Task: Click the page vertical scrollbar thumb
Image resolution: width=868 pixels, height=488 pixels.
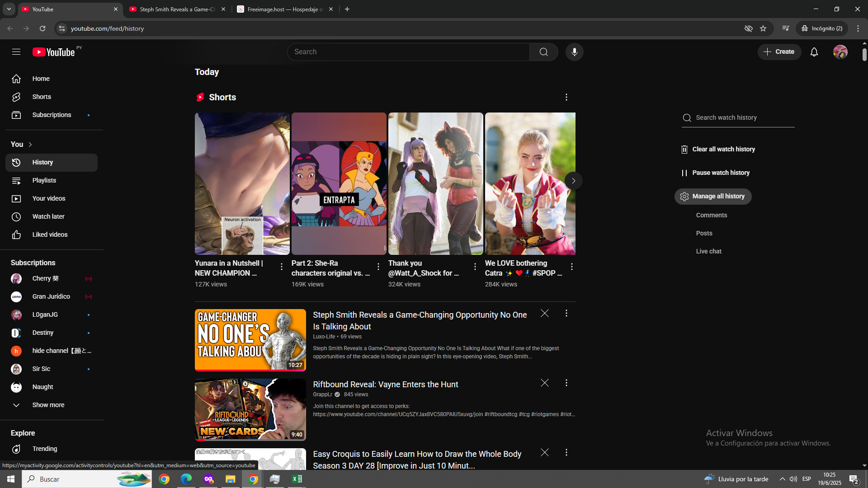Action: click(864, 54)
